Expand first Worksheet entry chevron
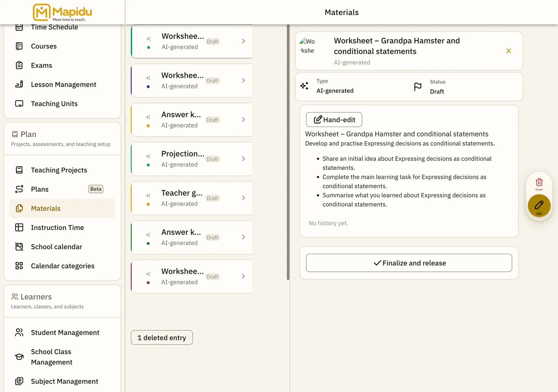The width and height of the screenshot is (558, 392). point(243,41)
